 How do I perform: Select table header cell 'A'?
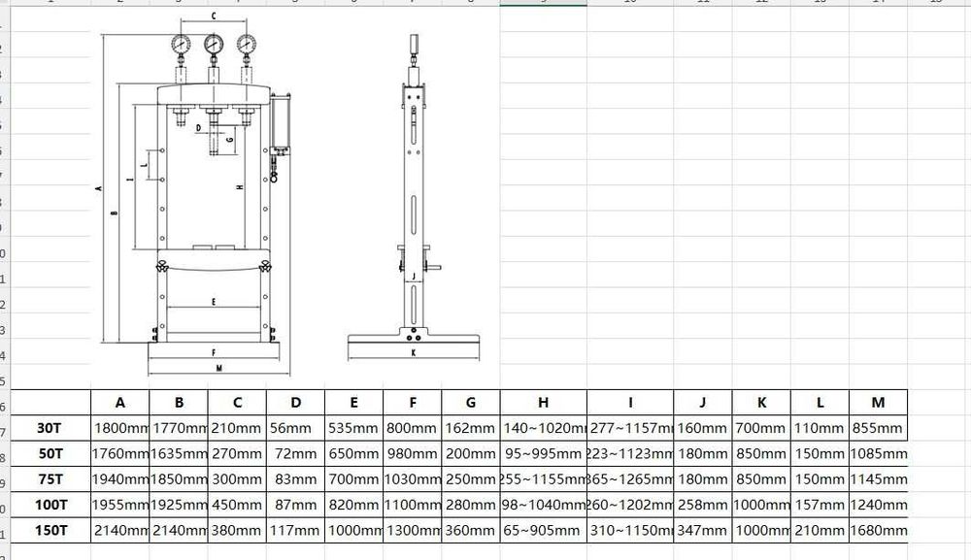120,402
